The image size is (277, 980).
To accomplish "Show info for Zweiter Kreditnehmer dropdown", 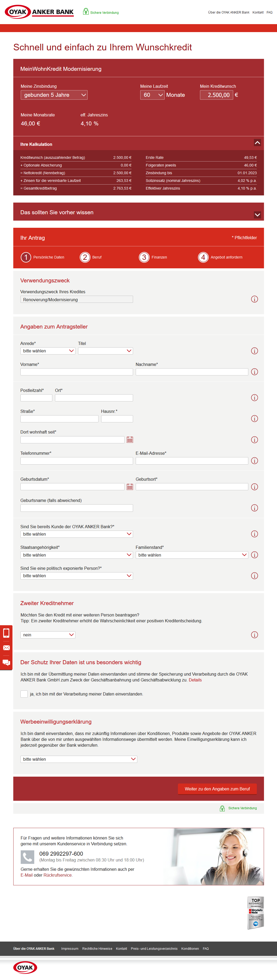I will pyautogui.click(x=254, y=635).
